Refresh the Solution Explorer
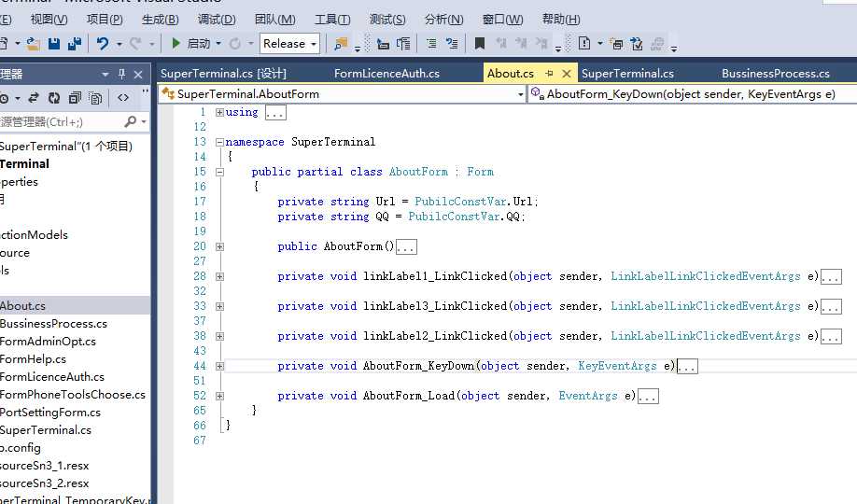 pos(53,98)
